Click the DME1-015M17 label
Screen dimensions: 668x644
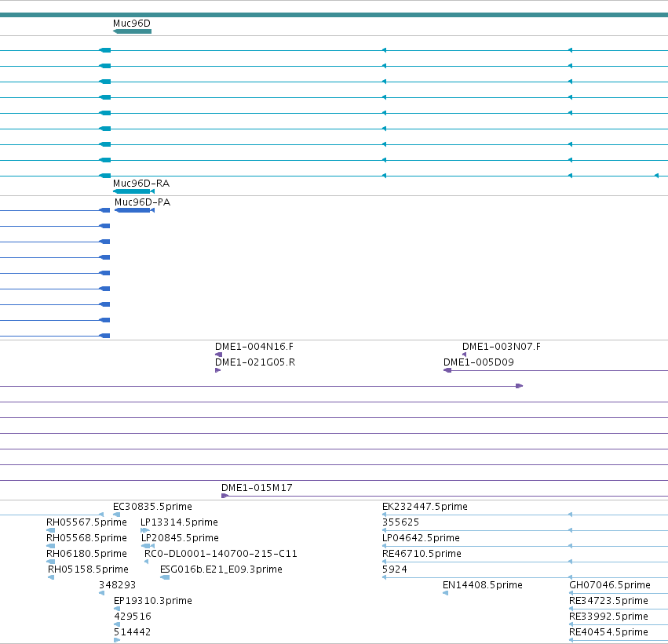[257, 488]
